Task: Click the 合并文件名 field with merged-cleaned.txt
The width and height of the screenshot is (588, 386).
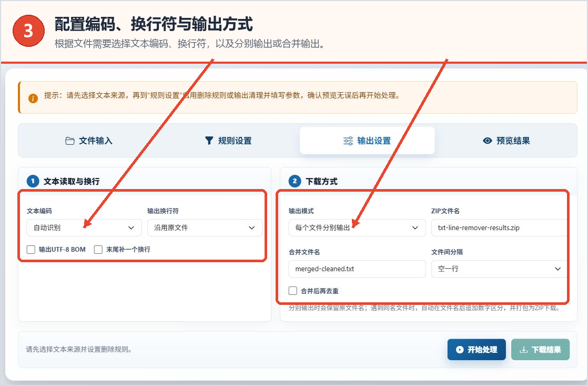Action: [x=357, y=269]
